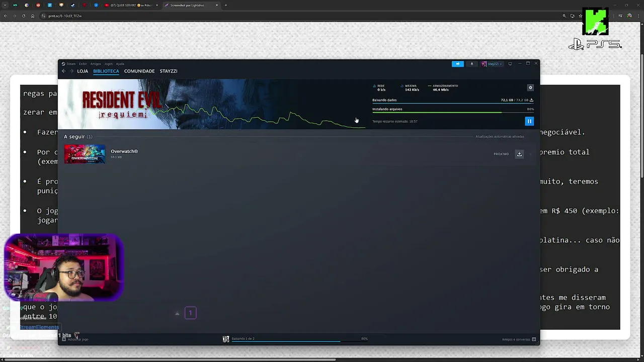
Task: Open the COMUNIDADE tab
Action: [139, 71]
